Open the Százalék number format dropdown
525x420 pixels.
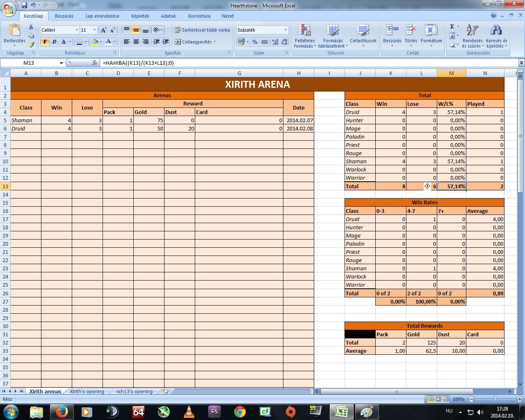point(285,30)
